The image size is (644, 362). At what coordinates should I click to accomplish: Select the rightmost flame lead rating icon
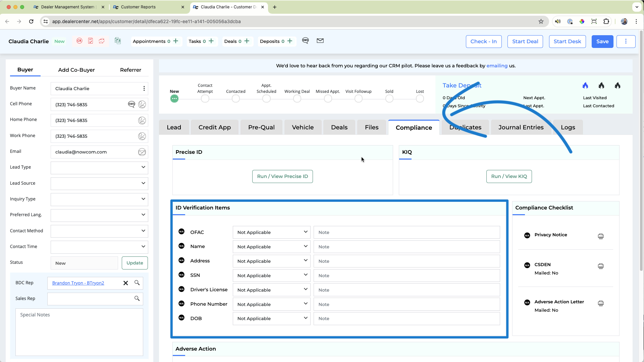coord(618,85)
